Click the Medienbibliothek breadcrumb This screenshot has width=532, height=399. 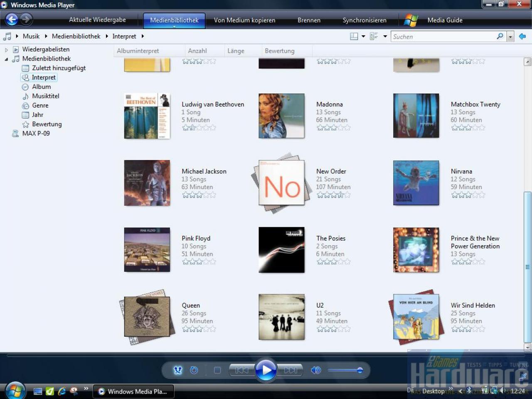(x=76, y=36)
